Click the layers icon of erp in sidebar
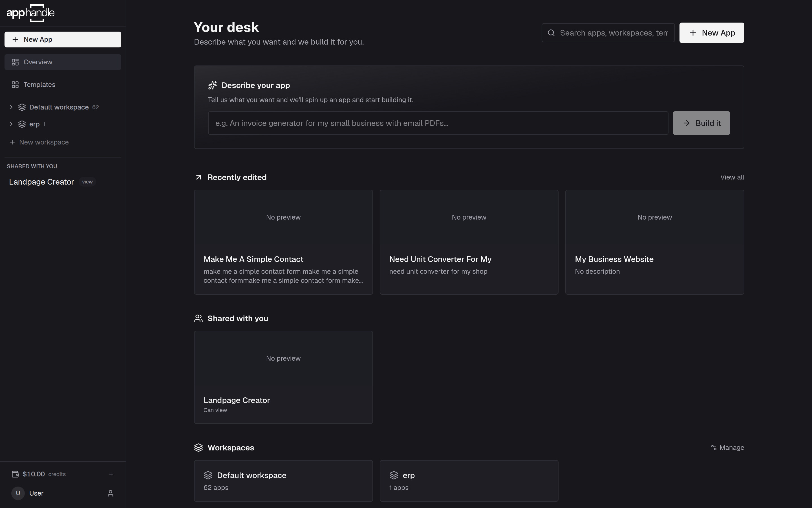 tap(22, 124)
